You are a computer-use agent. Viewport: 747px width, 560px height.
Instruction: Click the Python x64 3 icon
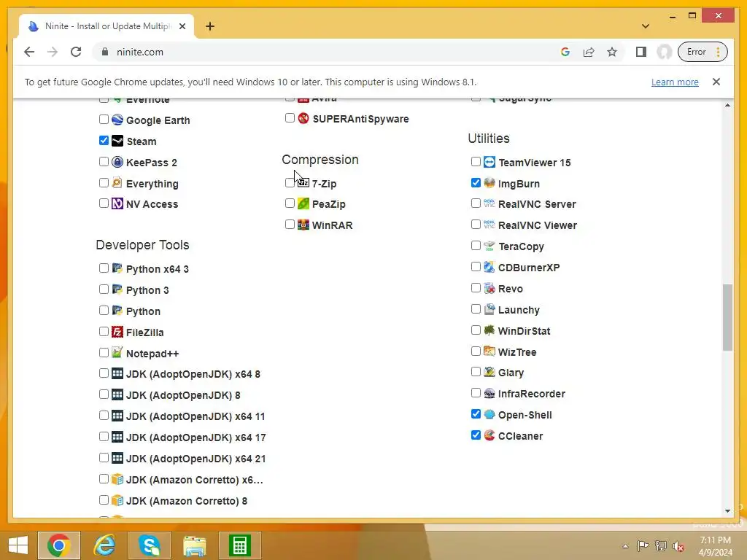(117, 268)
